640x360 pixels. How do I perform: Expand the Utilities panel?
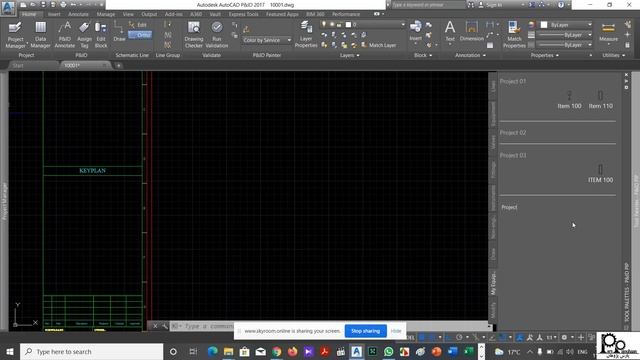tap(613, 55)
